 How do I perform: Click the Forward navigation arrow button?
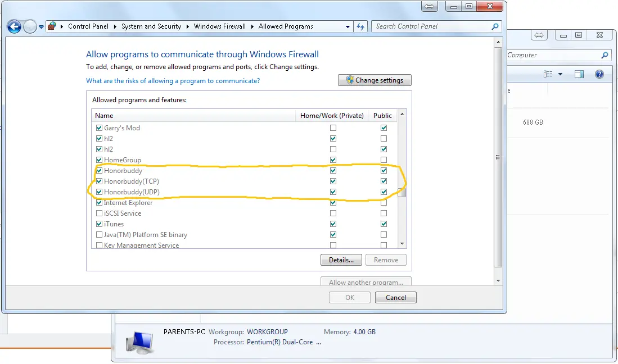30,26
